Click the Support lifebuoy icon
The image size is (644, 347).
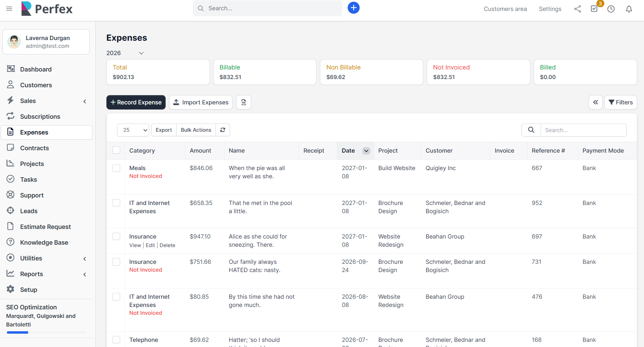pos(11,195)
